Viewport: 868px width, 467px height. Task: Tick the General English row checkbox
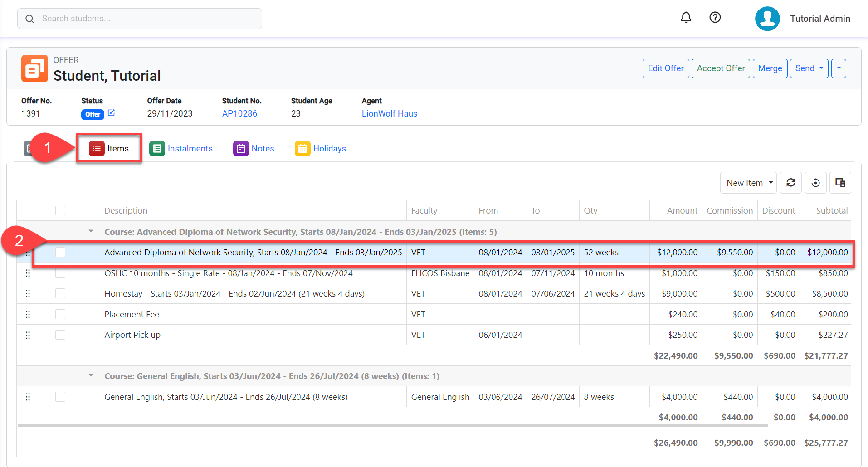tap(60, 397)
